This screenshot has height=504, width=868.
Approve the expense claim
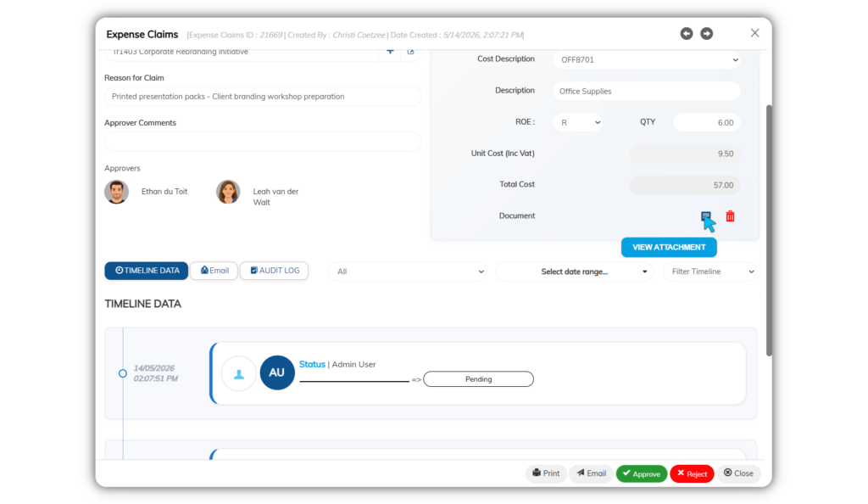click(641, 473)
